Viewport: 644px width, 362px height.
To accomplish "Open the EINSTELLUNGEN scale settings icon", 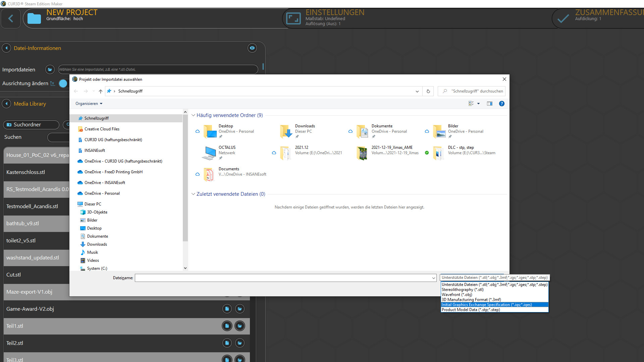I will [293, 18].
